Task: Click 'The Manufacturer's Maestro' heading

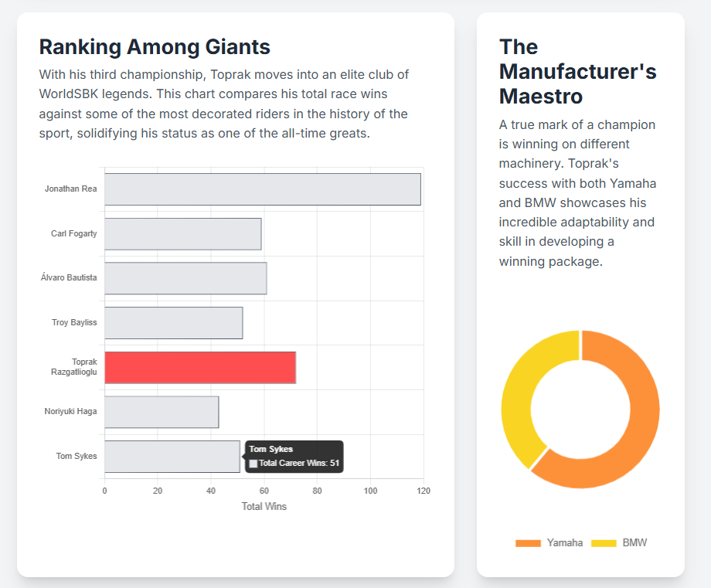Action: 577,72
